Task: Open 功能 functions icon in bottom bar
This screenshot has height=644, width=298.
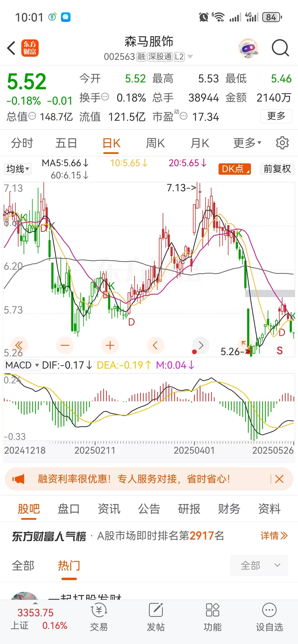Action: pyautogui.click(x=213, y=617)
